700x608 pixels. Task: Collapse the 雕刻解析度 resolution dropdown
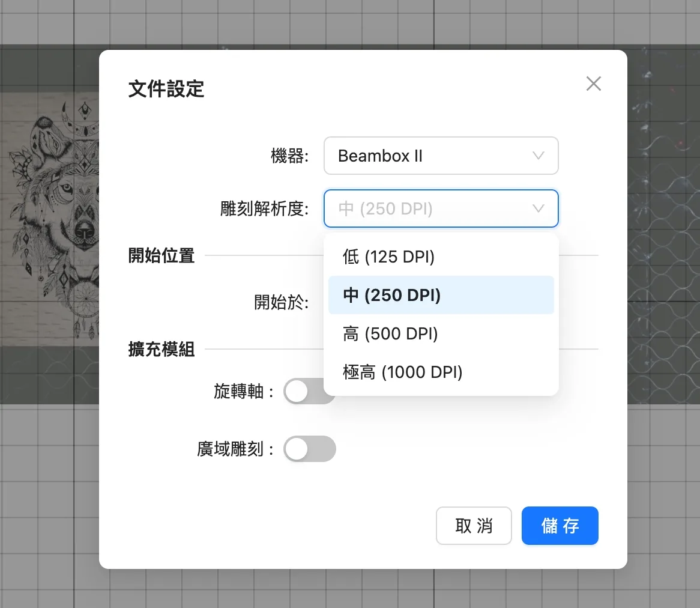click(441, 208)
